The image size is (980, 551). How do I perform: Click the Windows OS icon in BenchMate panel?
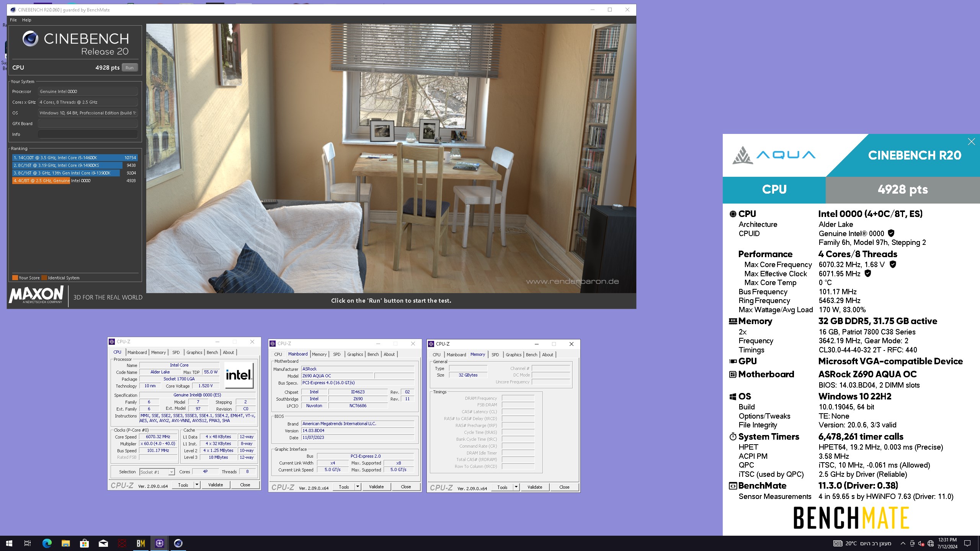click(x=733, y=396)
